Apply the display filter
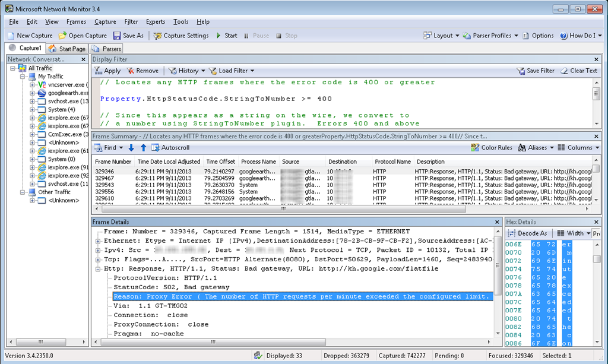 click(107, 71)
